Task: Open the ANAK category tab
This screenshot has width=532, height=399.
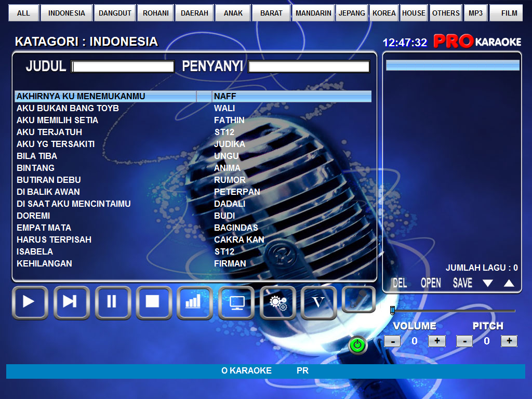Action: (233, 13)
